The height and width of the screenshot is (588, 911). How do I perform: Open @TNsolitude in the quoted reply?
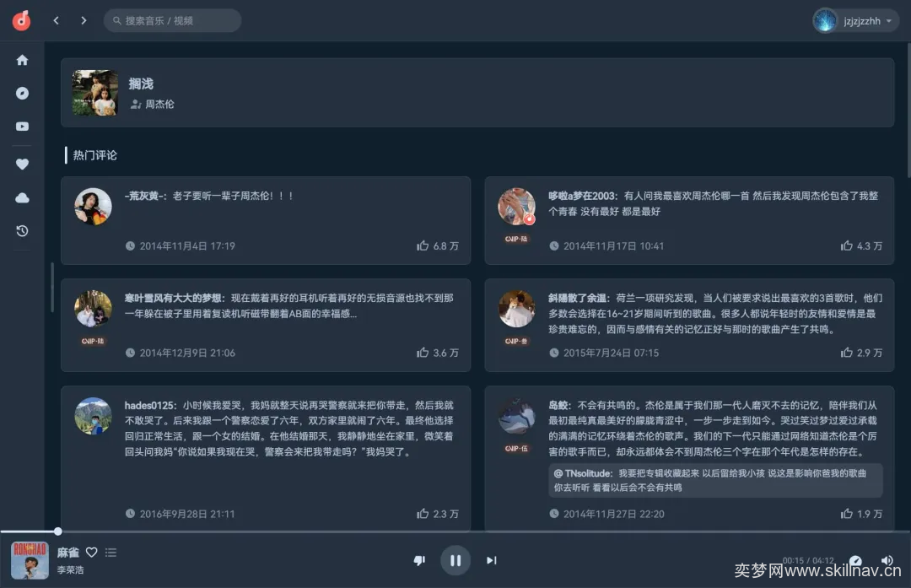(583, 473)
